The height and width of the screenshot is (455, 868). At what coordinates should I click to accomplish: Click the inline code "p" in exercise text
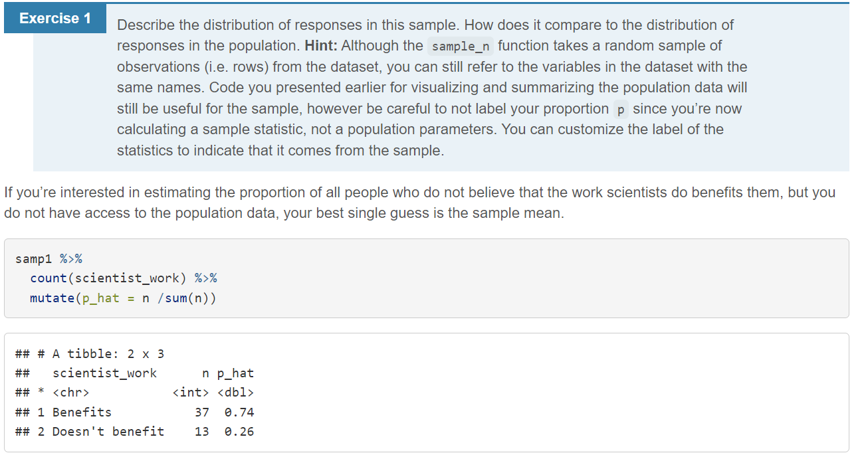tap(620, 109)
